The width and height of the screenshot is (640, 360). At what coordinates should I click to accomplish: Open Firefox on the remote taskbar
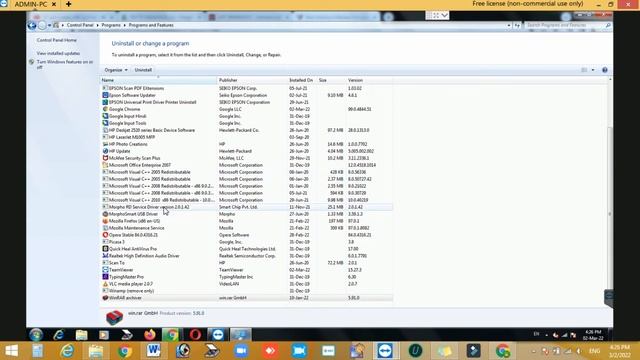[150, 335]
